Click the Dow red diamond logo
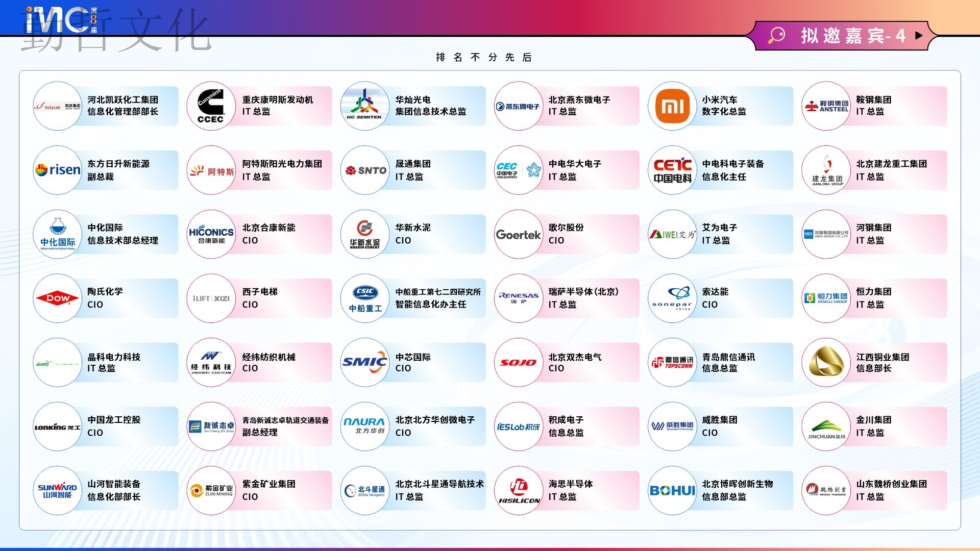 [x=58, y=298]
